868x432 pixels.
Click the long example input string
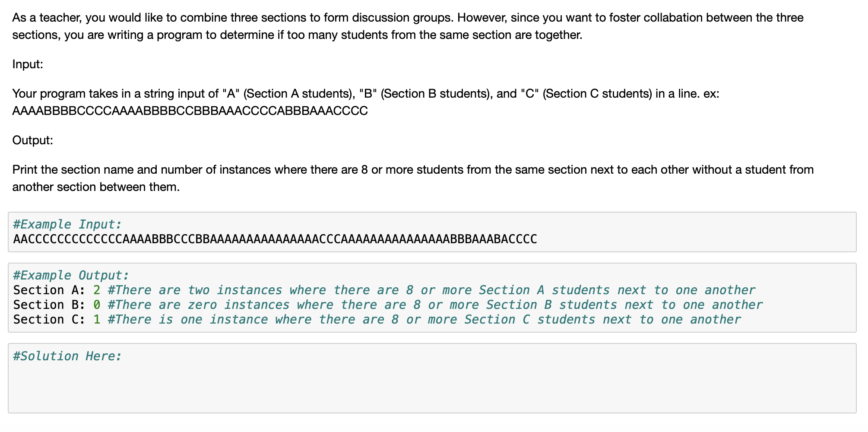pos(275,239)
